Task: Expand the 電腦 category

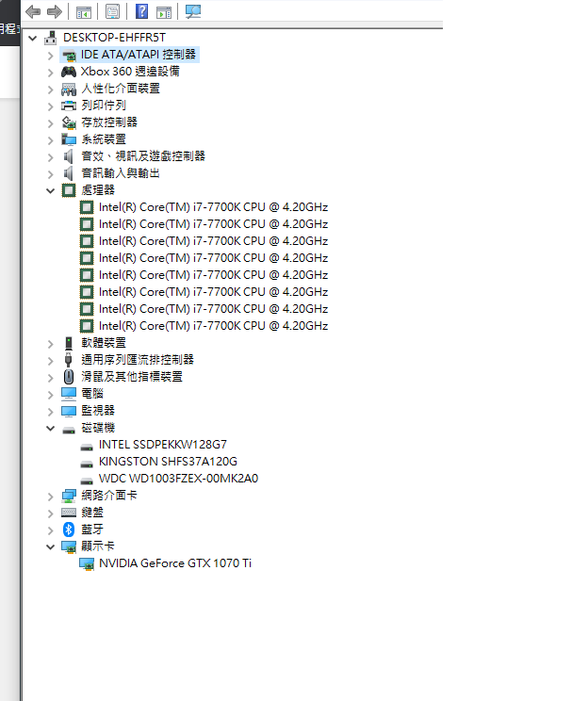Action: click(x=51, y=395)
